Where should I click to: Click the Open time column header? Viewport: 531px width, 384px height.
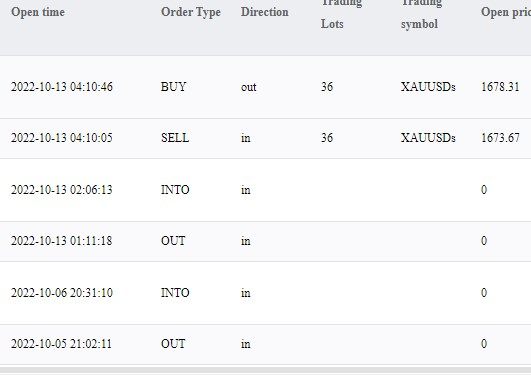pos(38,12)
